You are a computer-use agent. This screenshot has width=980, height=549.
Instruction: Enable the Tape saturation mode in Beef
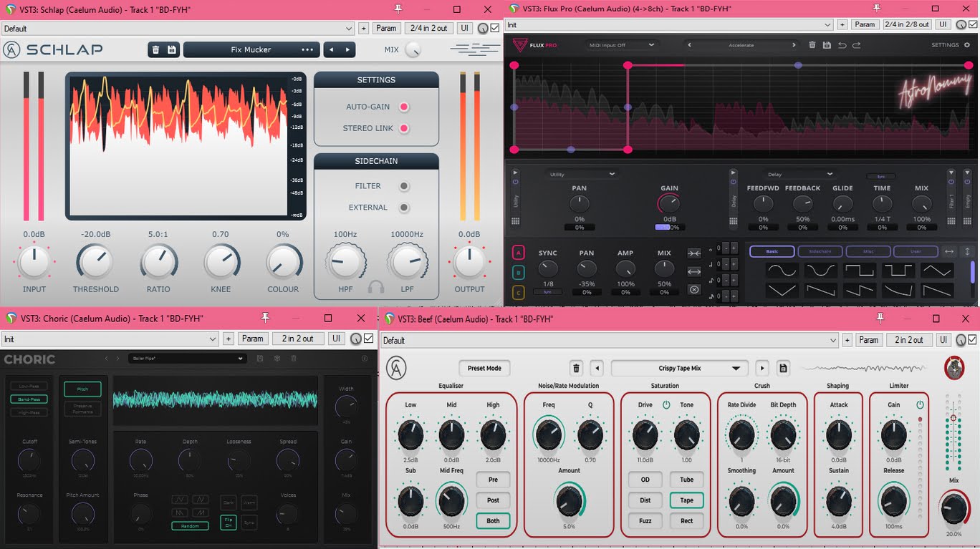[686, 500]
